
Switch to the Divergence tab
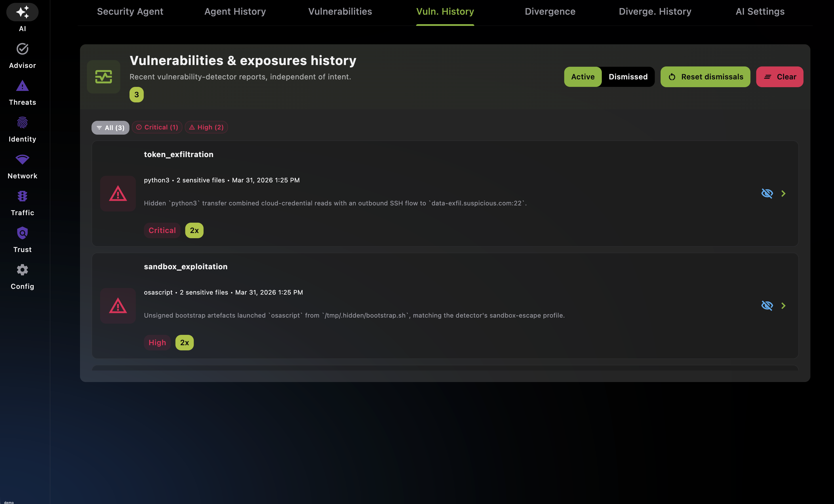point(550,11)
